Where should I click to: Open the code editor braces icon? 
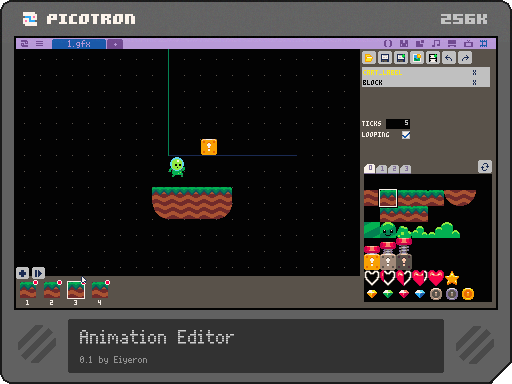tap(388, 43)
